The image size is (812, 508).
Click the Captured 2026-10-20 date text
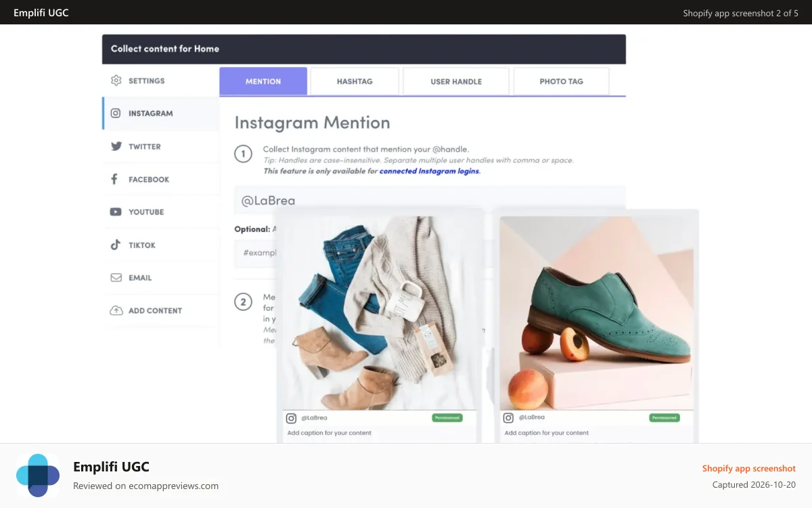[754, 485]
